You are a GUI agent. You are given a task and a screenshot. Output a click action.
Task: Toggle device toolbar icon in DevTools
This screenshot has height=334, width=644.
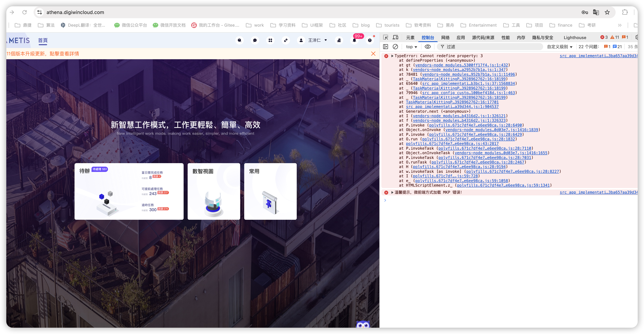point(395,37)
